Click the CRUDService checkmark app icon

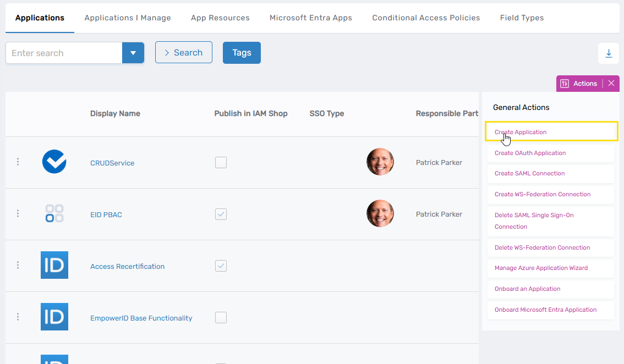[54, 162]
